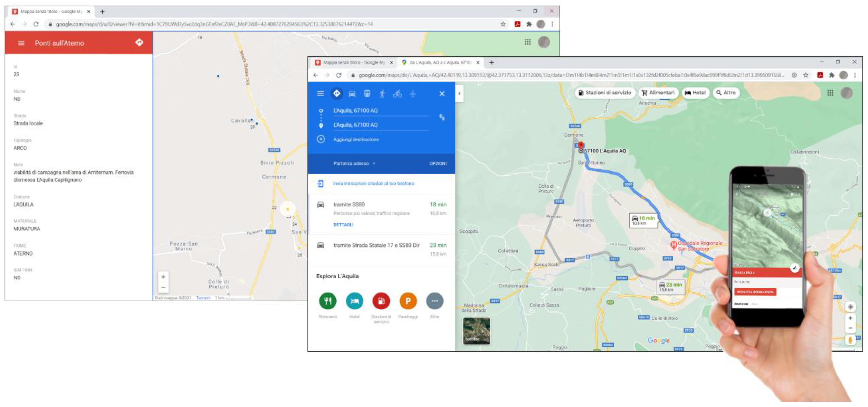Switch to the Mappa senza titolo tab

point(353,63)
